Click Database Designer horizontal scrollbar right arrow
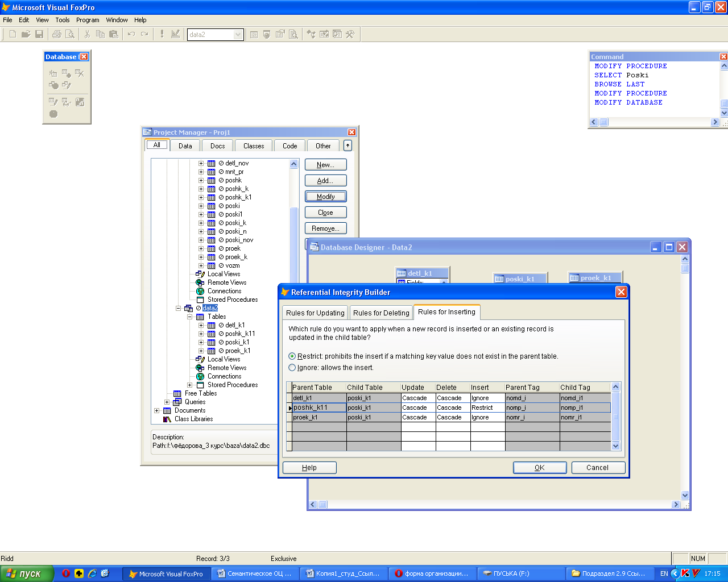 [x=676, y=504]
